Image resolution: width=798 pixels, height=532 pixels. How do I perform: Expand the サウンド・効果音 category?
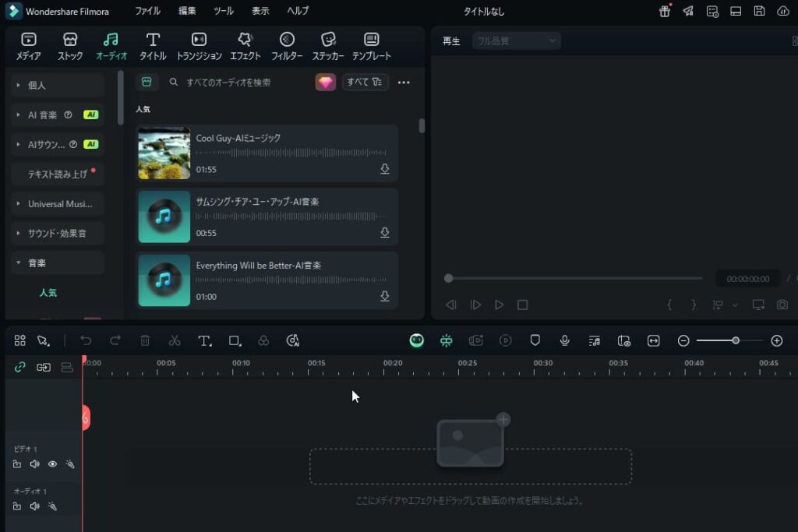click(58, 233)
